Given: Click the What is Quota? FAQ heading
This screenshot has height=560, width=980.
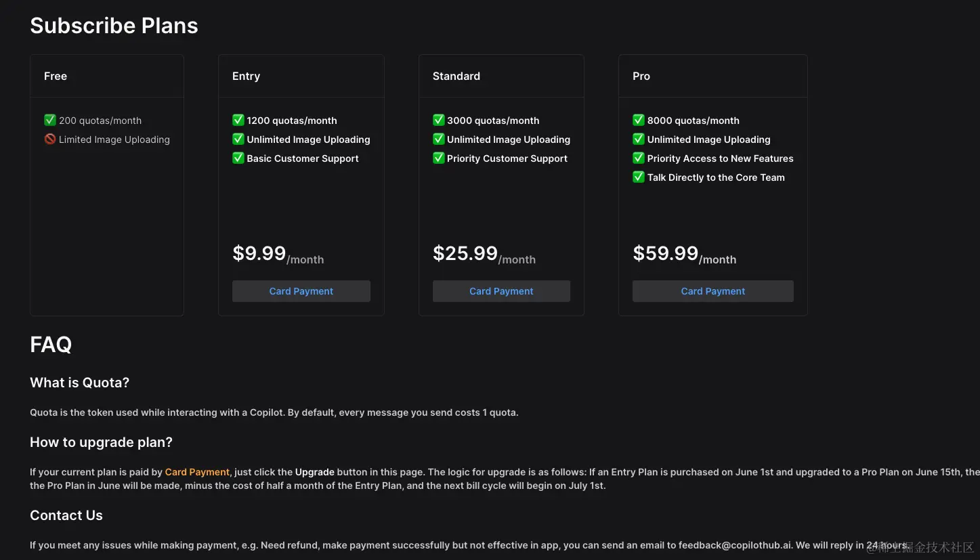Looking at the screenshot, I should [79, 383].
